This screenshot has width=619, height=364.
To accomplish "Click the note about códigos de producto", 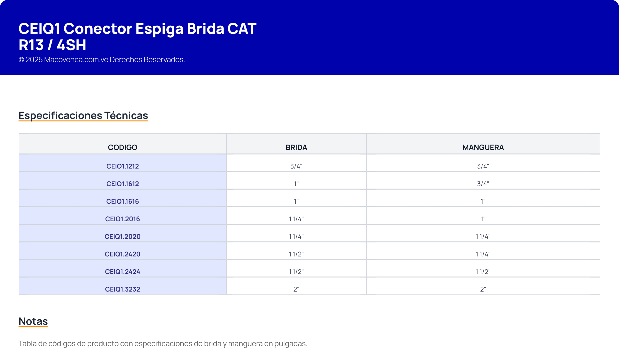I will click(163, 343).
